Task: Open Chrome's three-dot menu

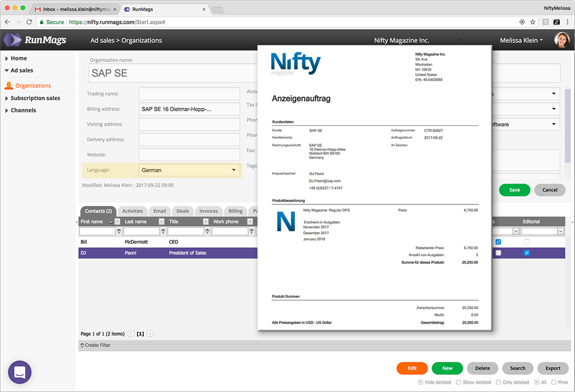Action: pos(567,22)
